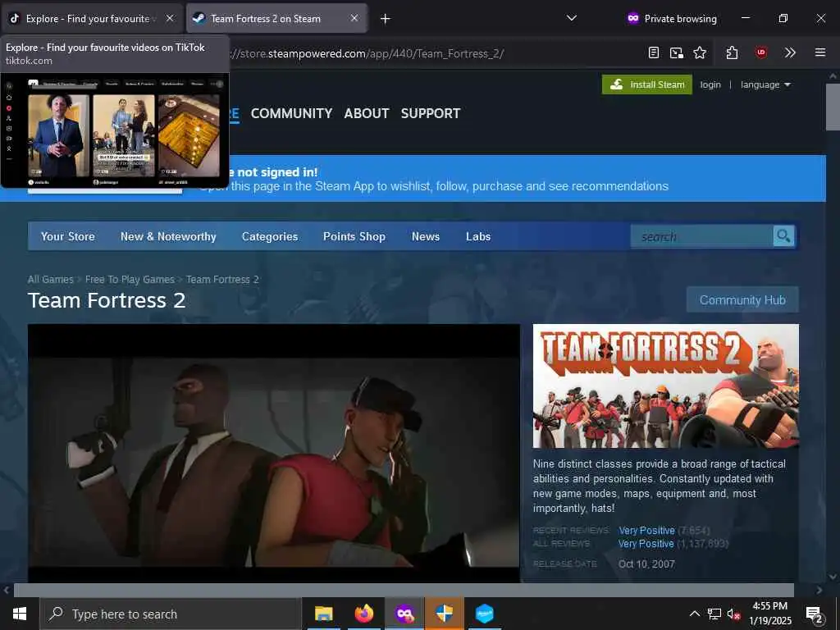Image resolution: width=840 pixels, height=630 pixels.
Task: Click the Private browsing indicator
Action: 672,19
